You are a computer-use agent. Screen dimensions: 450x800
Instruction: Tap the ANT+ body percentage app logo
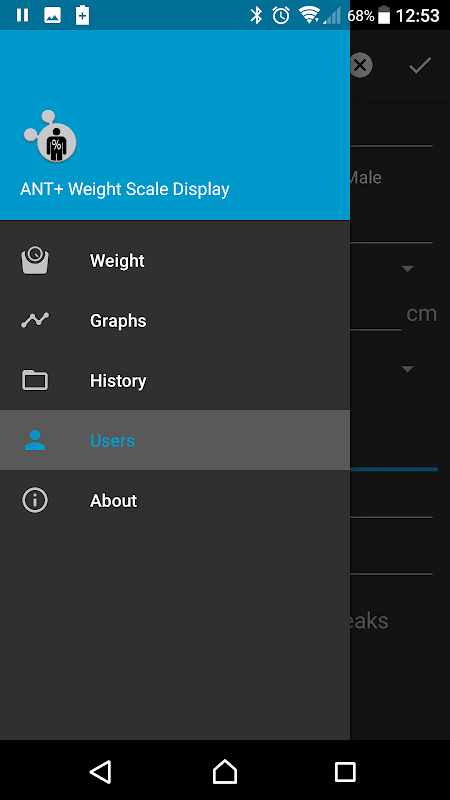(50, 136)
